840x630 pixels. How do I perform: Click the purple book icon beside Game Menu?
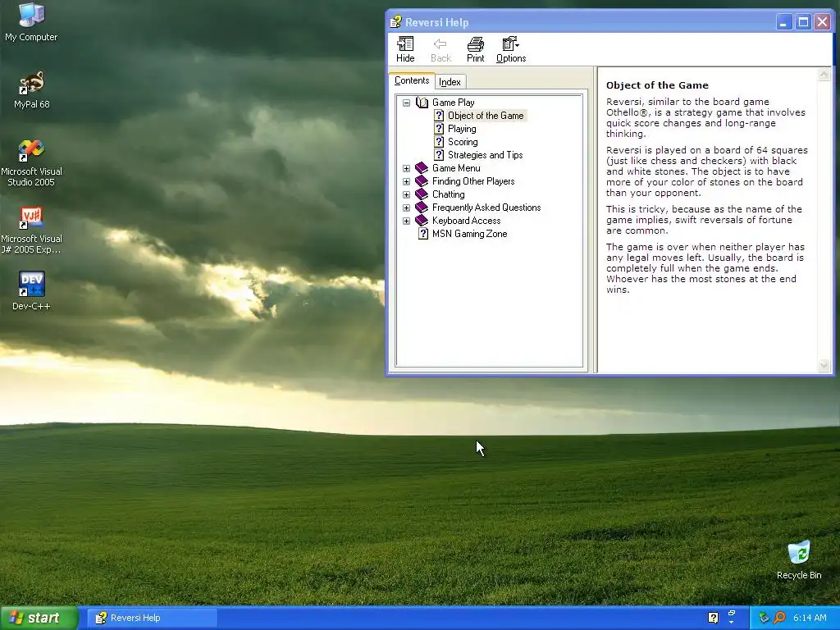click(x=422, y=168)
